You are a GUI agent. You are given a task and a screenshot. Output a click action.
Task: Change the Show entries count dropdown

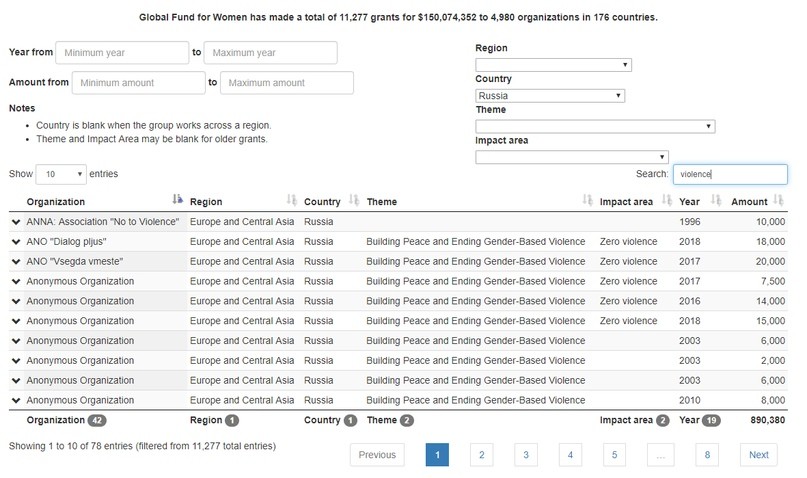coord(61,174)
